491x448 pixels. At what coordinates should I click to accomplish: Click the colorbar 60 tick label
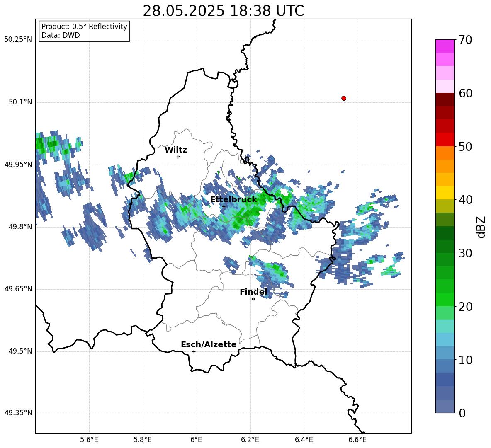tap(466, 93)
